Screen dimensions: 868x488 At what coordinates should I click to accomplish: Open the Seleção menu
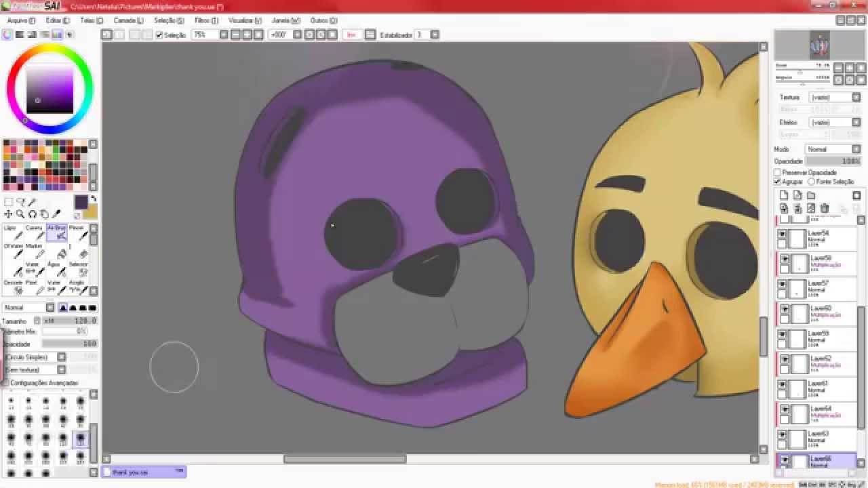click(169, 21)
